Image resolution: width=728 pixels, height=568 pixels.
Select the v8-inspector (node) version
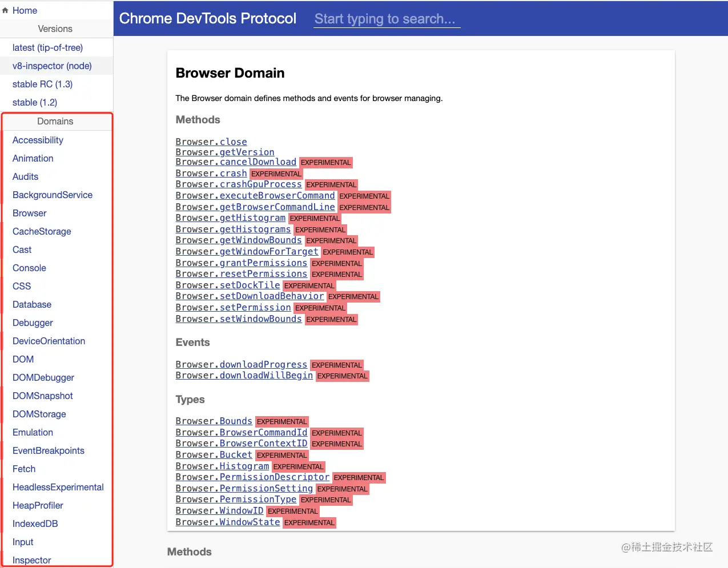pyautogui.click(x=52, y=66)
